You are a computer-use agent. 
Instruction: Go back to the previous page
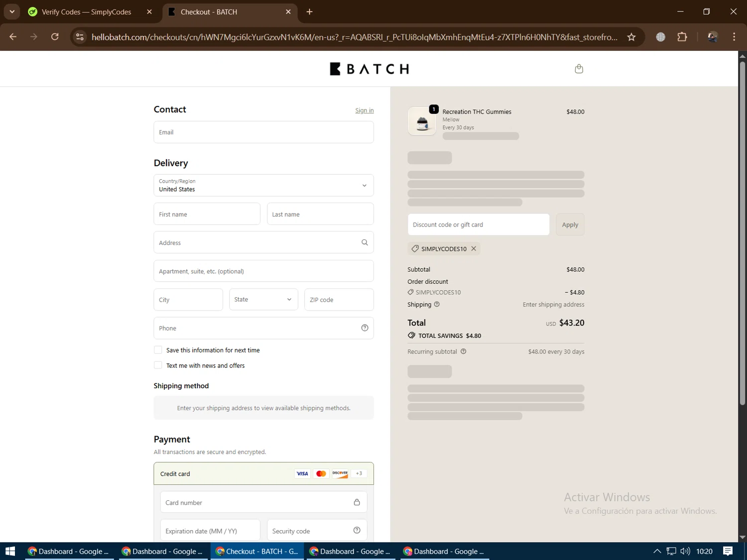pyautogui.click(x=13, y=37)
